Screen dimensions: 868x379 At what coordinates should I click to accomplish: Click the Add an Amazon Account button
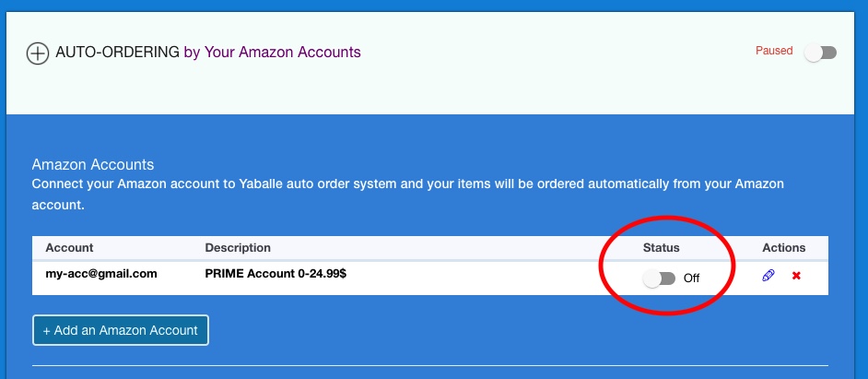(121, 330)
